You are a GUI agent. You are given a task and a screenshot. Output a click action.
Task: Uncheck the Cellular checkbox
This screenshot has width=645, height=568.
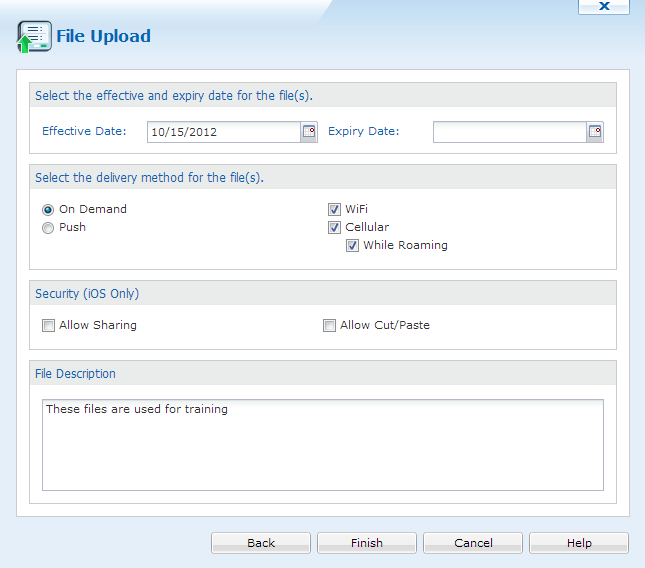click(x=334, y=227)
